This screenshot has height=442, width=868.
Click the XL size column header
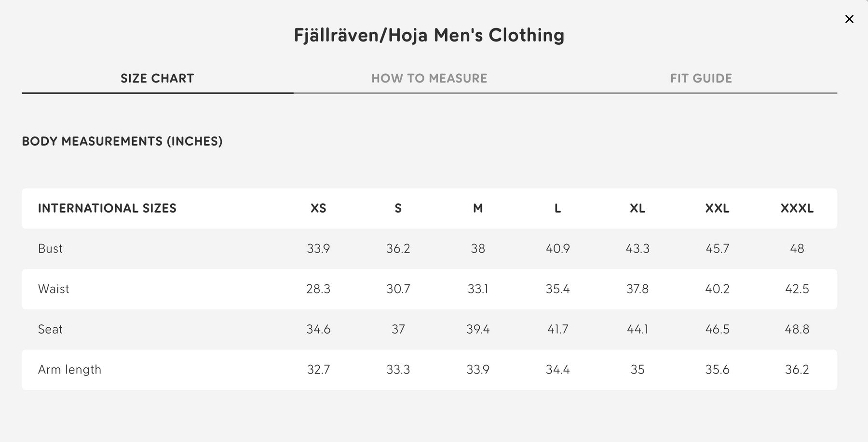pyautogui.click(x=637, y=208)
